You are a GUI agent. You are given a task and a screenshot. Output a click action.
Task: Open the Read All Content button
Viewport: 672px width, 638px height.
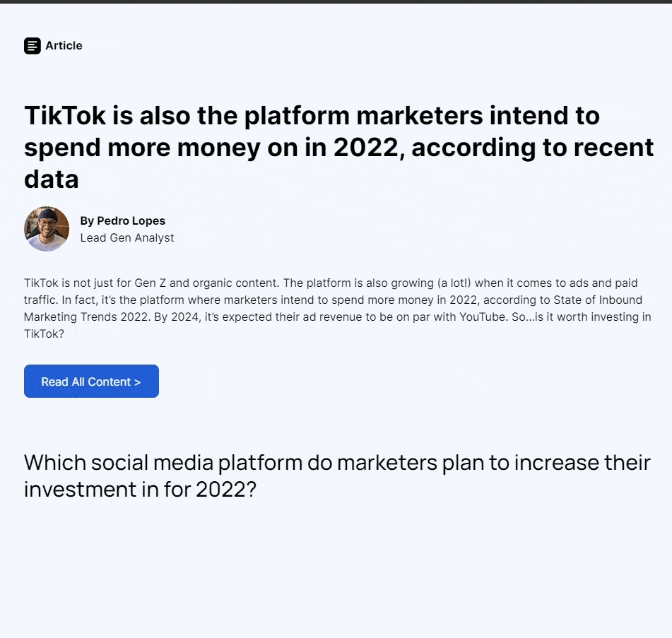click(91, 381)
